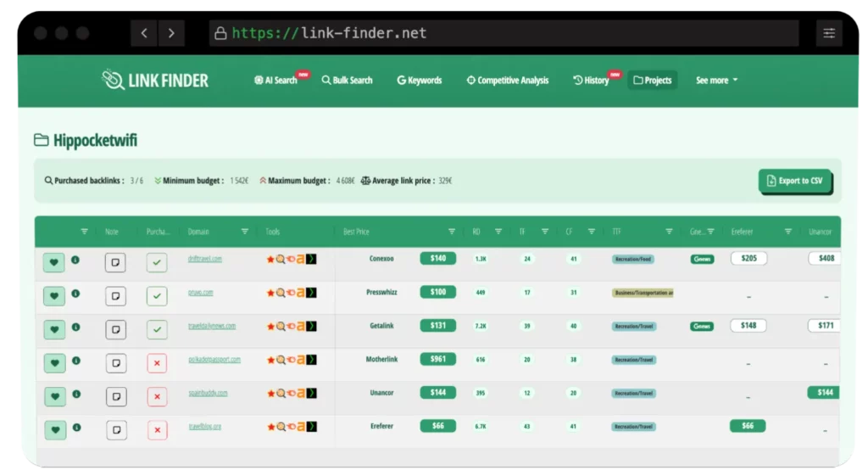Click the browser forward arrow

coord(171,33)
